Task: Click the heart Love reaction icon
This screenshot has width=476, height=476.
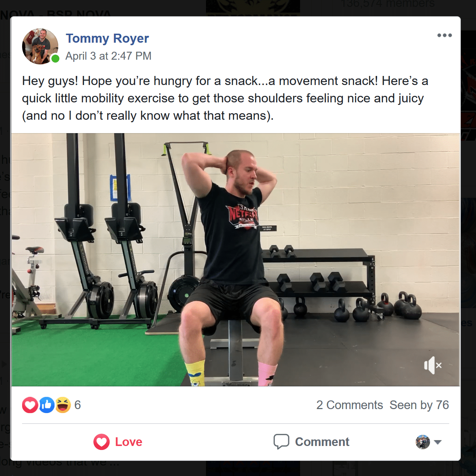Action: [30, 405]
